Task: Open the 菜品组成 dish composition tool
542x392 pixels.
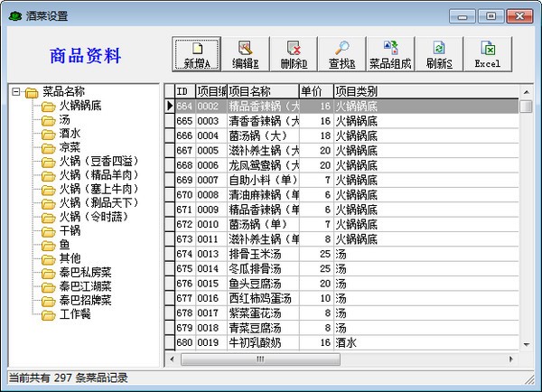Action: click(x=390, y=54)
